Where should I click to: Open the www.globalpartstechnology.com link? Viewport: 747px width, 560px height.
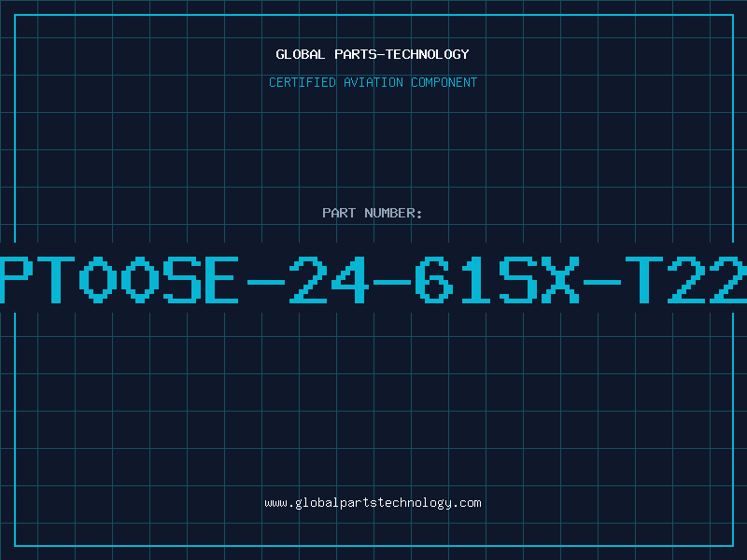coord(373,503)
